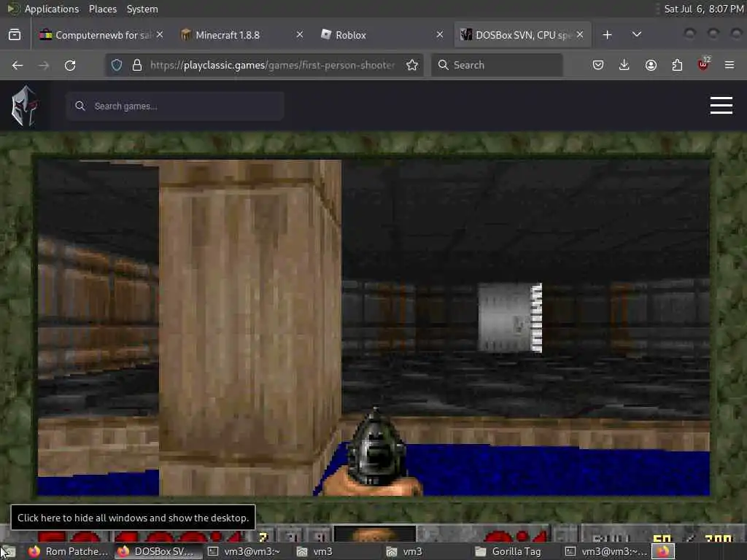This screenshot has width=747, height=560.
Task: Open the Pocket save icon
Action: [598, 65]
